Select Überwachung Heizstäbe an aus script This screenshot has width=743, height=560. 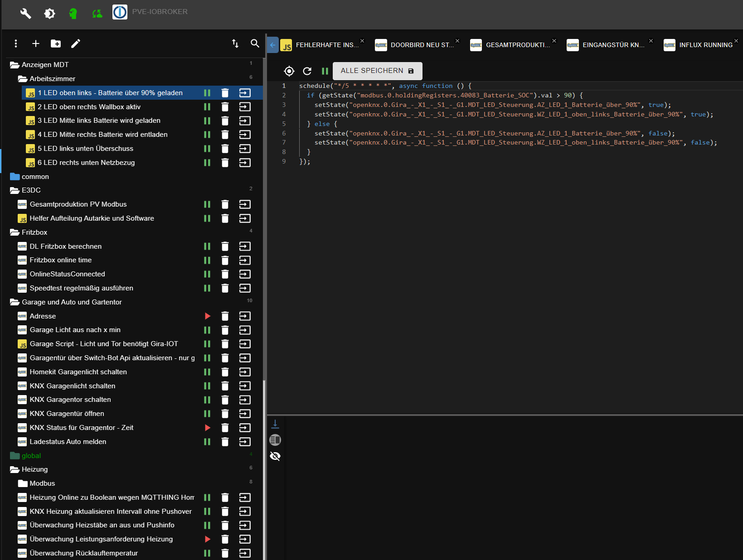102,525
